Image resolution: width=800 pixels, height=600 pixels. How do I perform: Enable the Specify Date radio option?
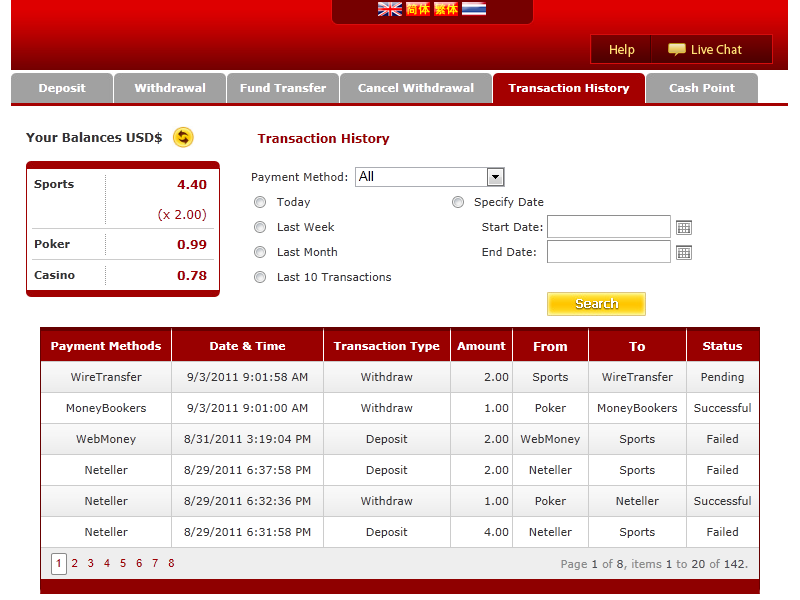click(458, 202)
